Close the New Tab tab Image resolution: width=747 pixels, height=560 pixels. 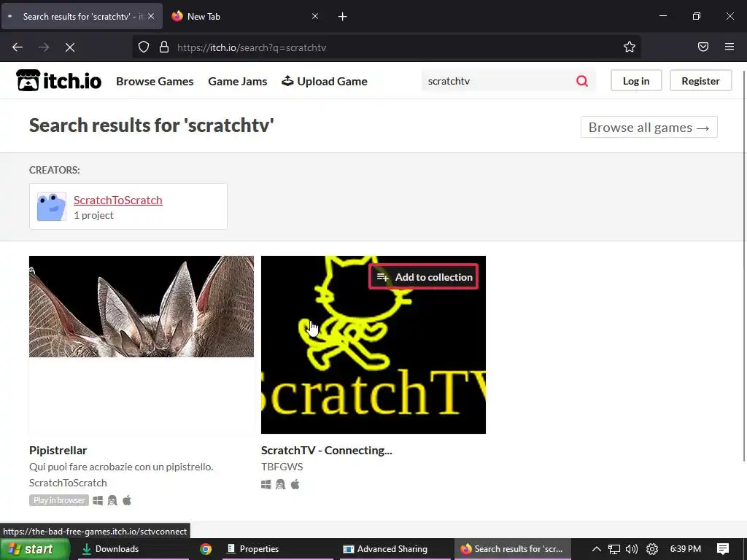click(x=315, y=16)
